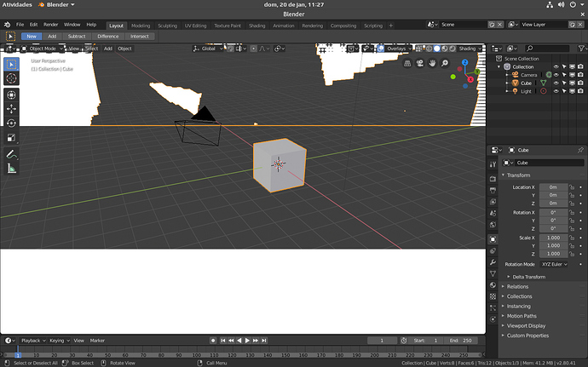The width and height of the screenshot is (588, 367).
Task: Select the Annotate pencil tool
Action: point(12,154)
